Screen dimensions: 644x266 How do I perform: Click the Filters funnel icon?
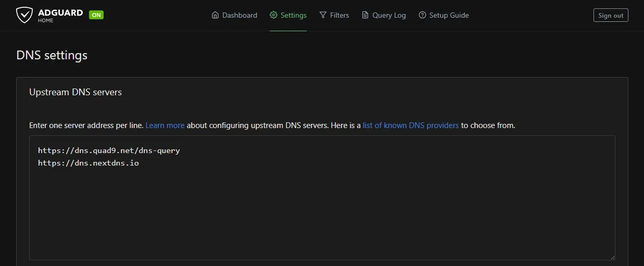tap(323, 15)
